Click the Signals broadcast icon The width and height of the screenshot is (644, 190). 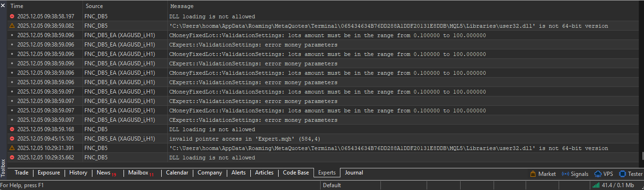coord(565,174)
